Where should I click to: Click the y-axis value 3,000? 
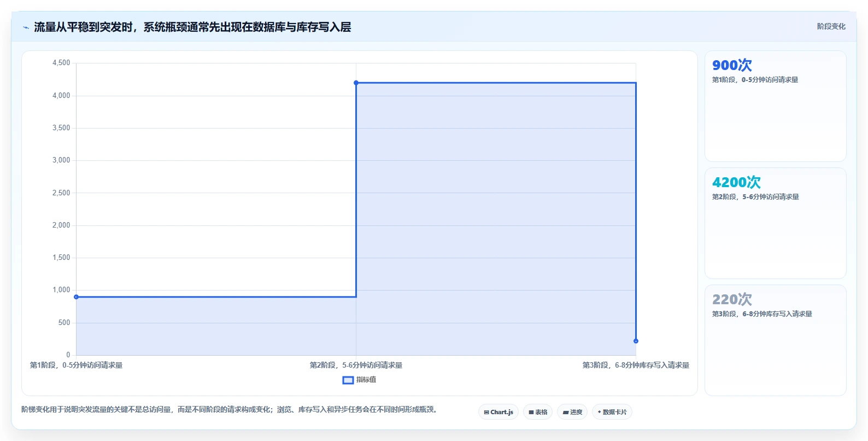61,160
